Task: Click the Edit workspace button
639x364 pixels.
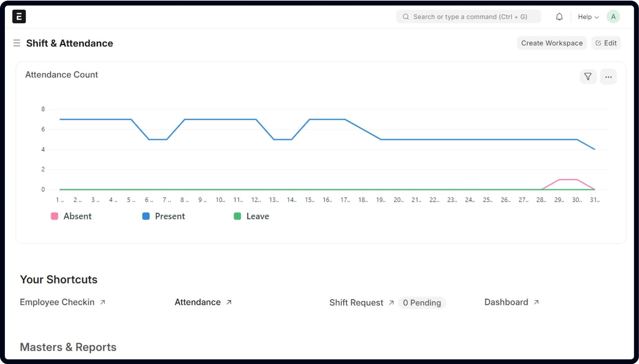Action: 606,43
